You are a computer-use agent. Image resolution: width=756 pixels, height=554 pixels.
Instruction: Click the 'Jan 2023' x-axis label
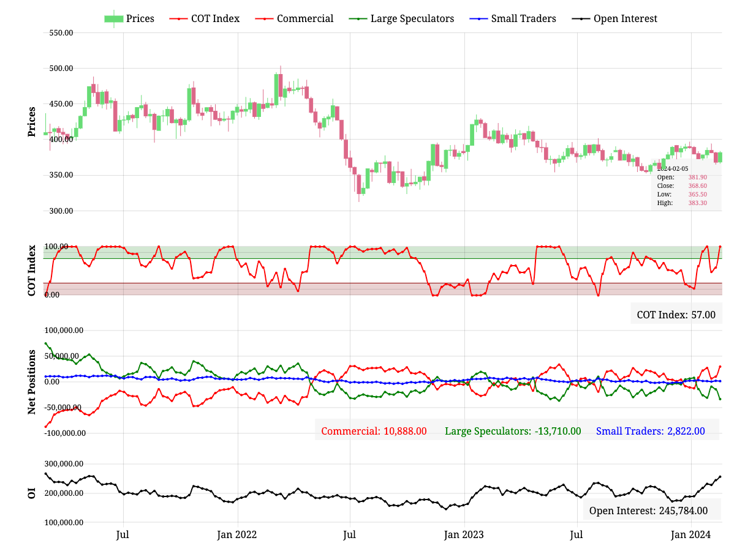(x=464, y=534)
